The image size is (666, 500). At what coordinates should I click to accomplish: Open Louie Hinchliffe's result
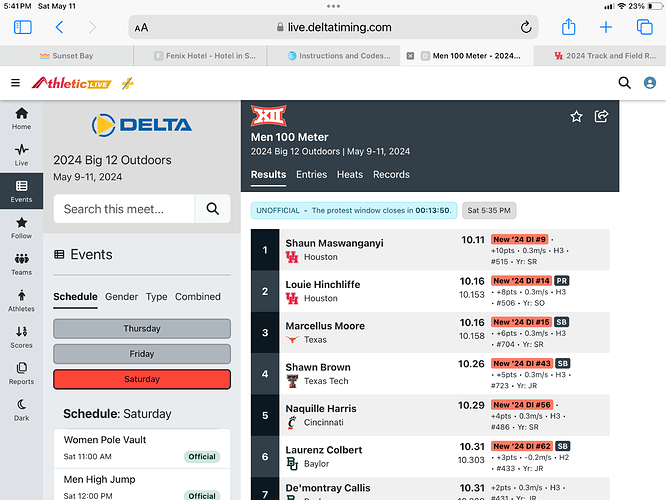point(430,291)
